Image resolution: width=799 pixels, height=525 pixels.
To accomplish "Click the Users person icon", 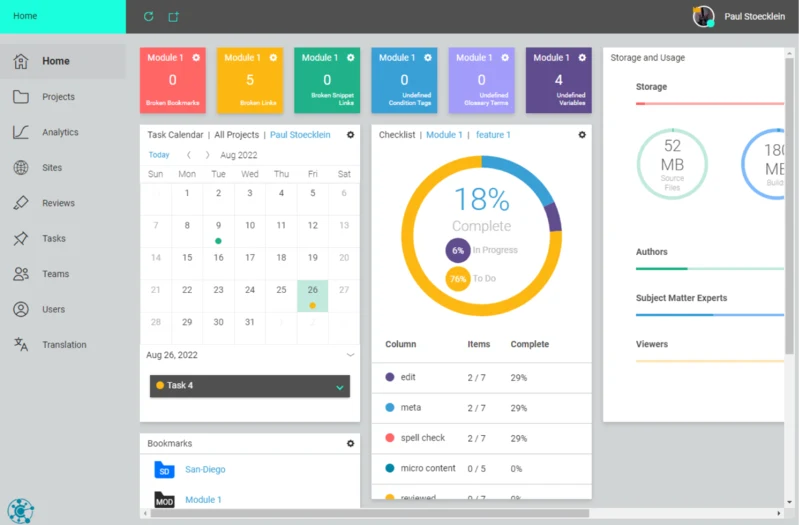I will [x=20, y=309].
